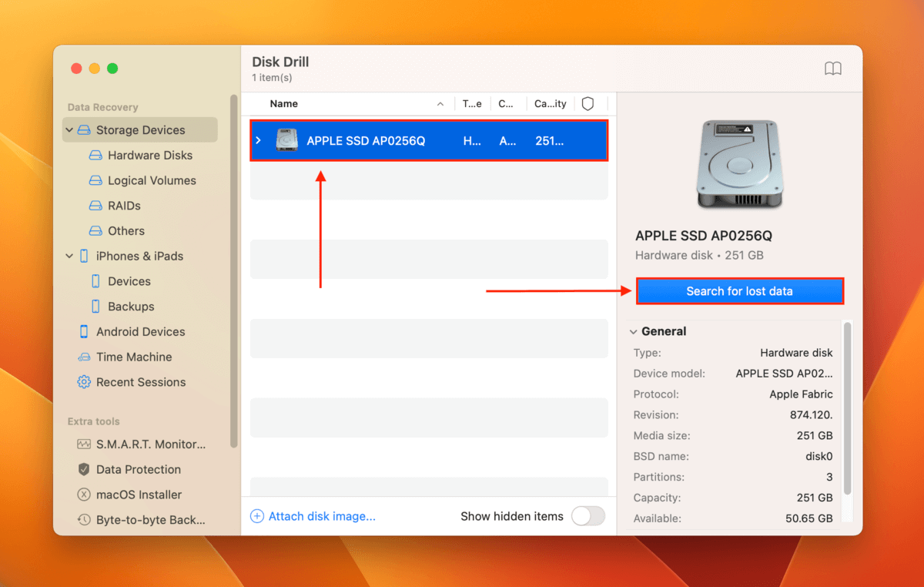Open the help book icon
The height and width of the screenshot is (587, 924).
tap(833, 69)
